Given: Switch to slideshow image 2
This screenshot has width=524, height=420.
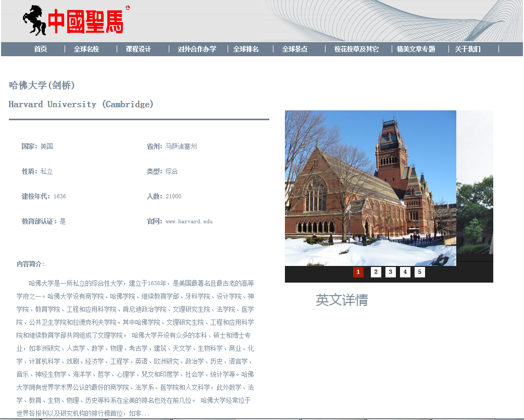Looking at the screenshot, I should pyautogui.click(x=376, y=272).
